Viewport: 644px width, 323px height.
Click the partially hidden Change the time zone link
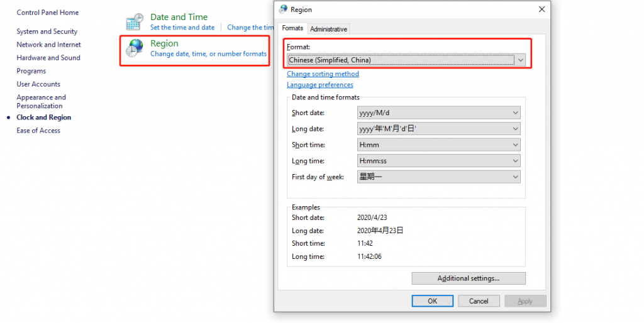250,28
